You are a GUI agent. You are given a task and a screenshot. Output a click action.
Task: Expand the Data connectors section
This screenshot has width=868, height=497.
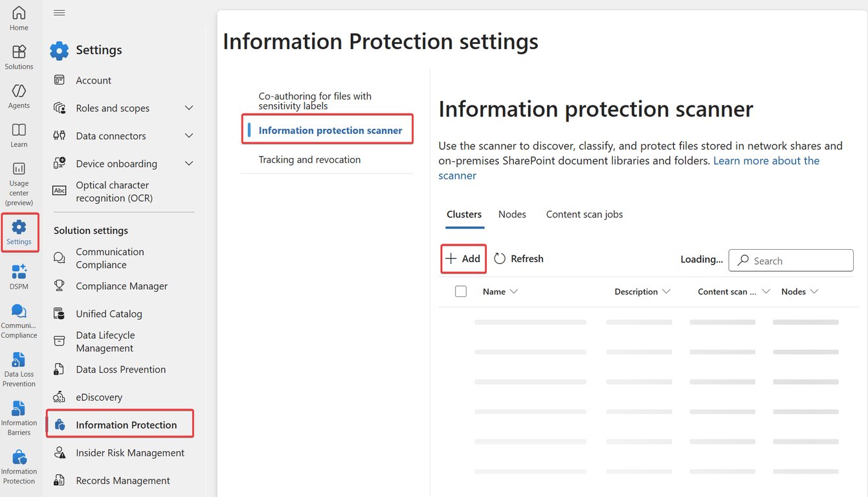point(188,136)
